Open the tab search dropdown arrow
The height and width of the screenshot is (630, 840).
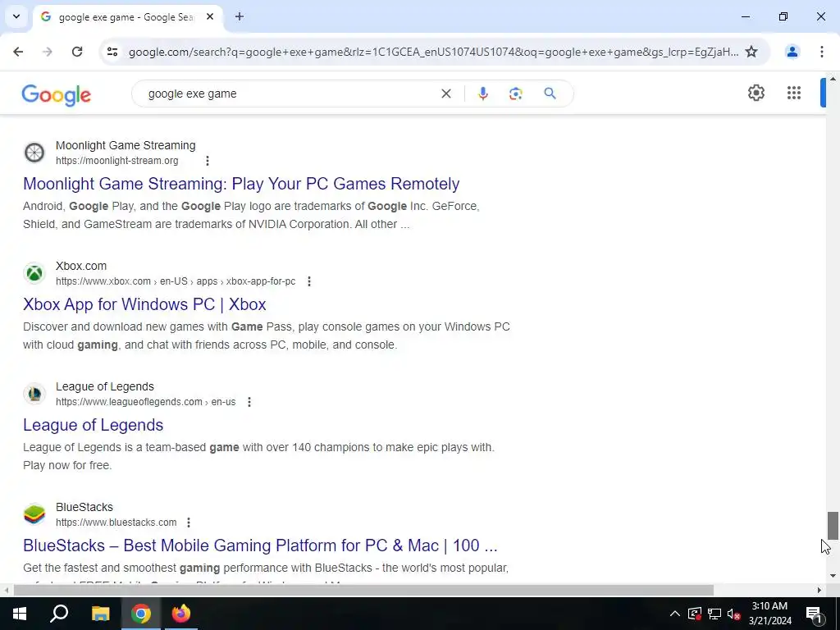click(x=16, y=16)
